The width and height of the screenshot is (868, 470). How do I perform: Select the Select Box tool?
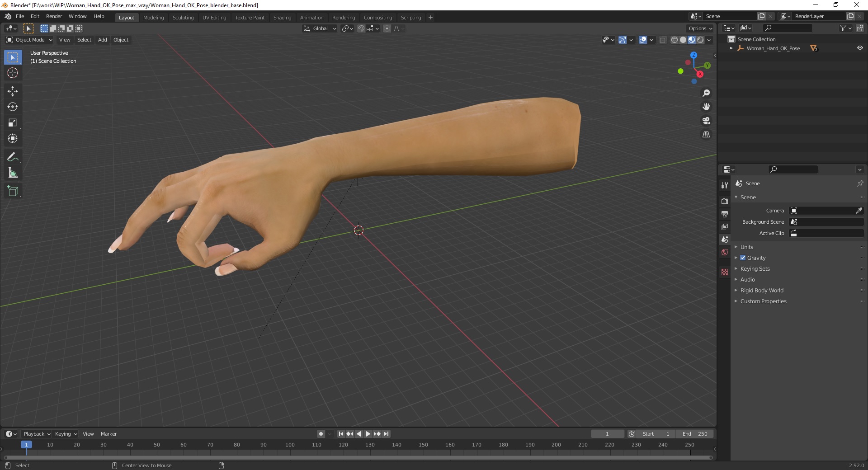[x=13, y=57]
